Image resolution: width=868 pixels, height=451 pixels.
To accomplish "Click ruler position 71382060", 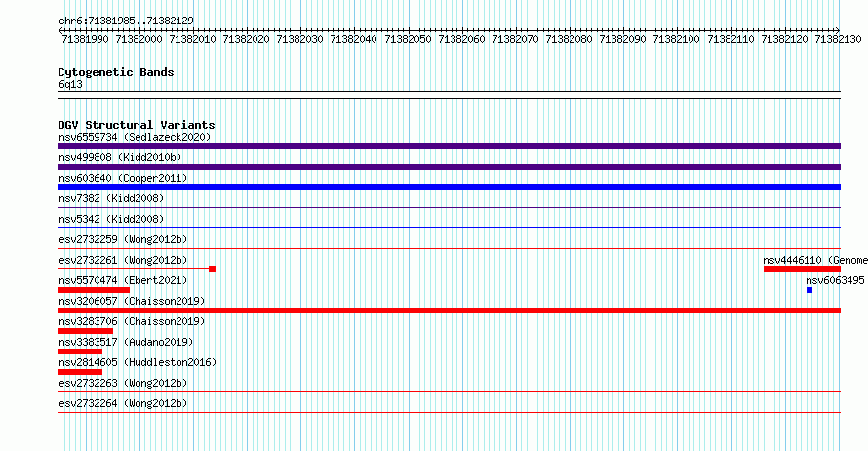I will point(461,39).
